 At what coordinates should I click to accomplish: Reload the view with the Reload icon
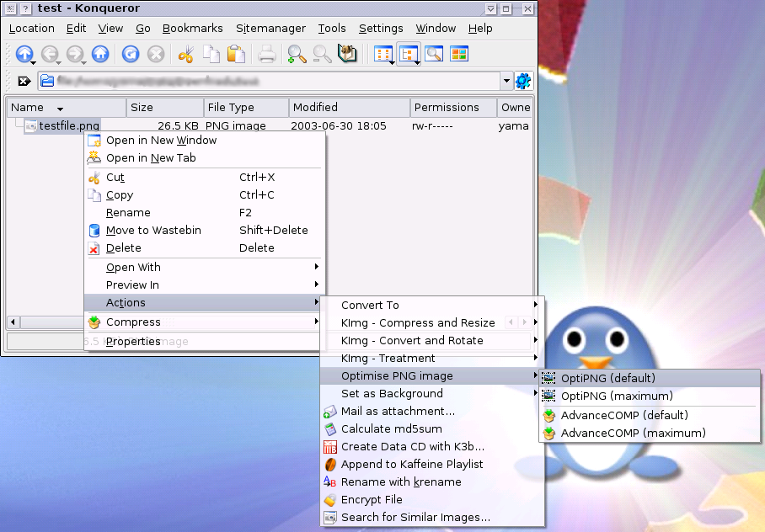131,54
